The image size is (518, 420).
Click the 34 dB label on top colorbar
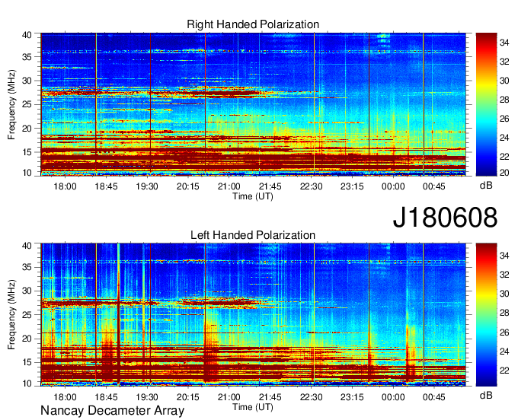[504, 43]
